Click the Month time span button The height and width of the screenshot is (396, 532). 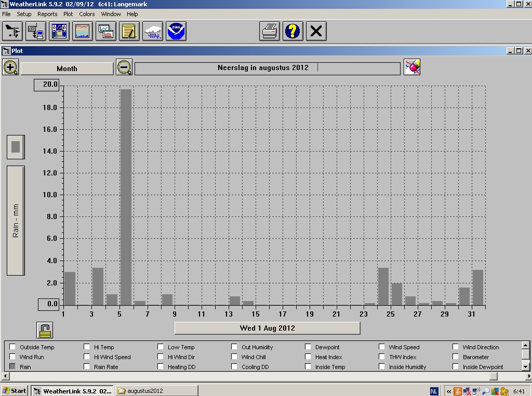tap(67, 69)
